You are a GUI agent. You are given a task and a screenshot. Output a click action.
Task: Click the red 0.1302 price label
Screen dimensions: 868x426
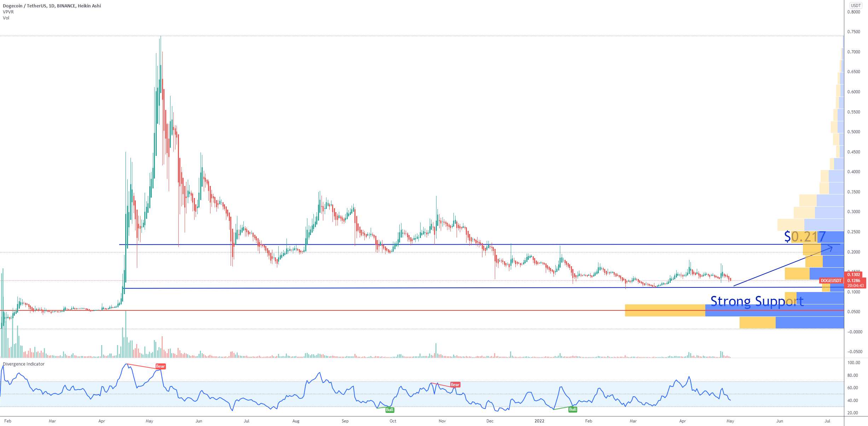(x=854, y=275)
